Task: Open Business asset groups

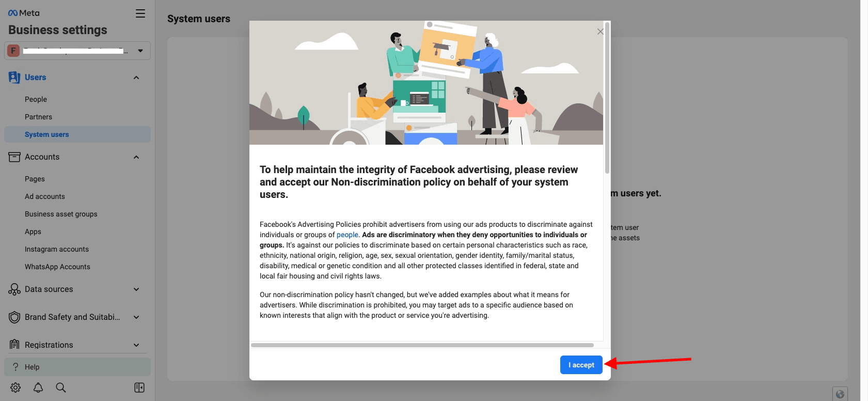Action: tap(61, 214)
